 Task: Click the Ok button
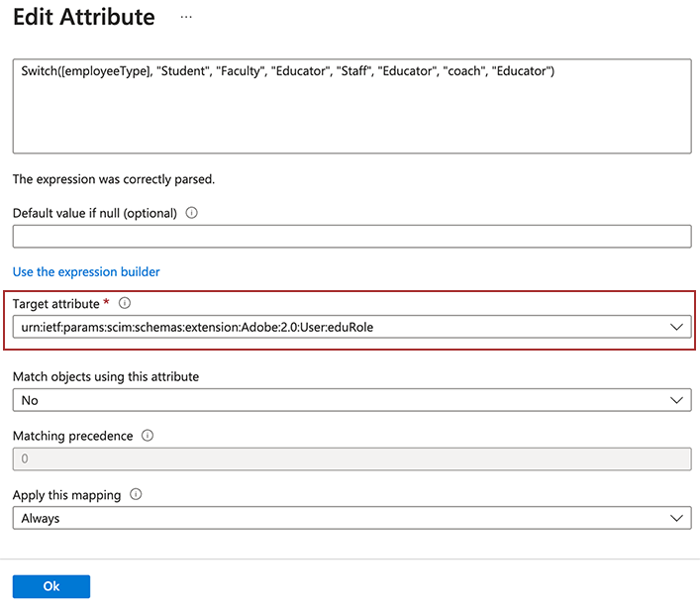point(51,586)
